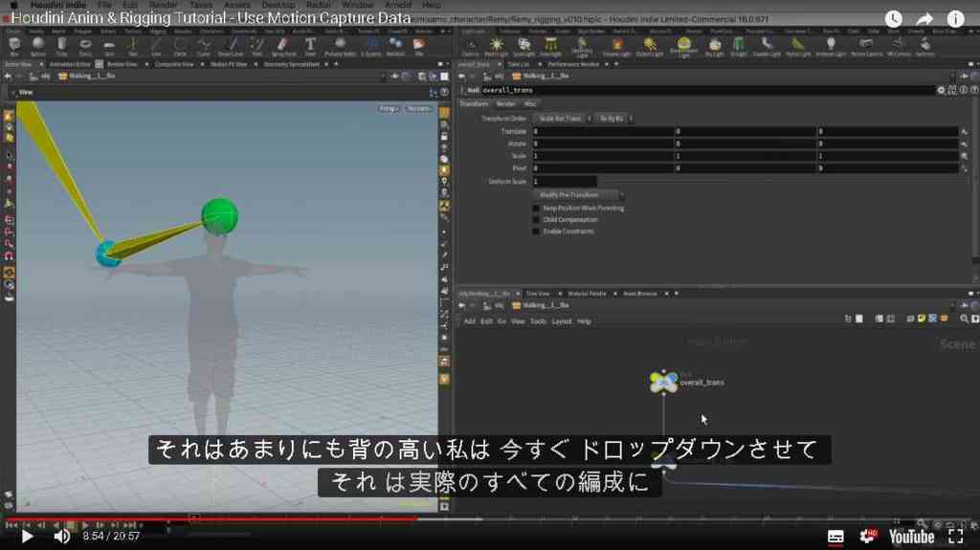Switch to Transform parameter tab
The height and width of the screenshot is (550, 980).
point(474,103)
